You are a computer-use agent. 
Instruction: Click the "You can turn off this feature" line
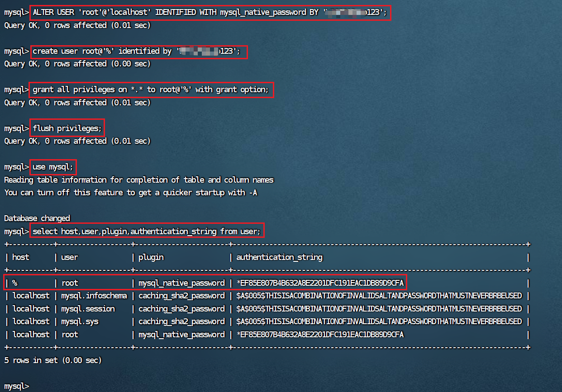[131, 193]
